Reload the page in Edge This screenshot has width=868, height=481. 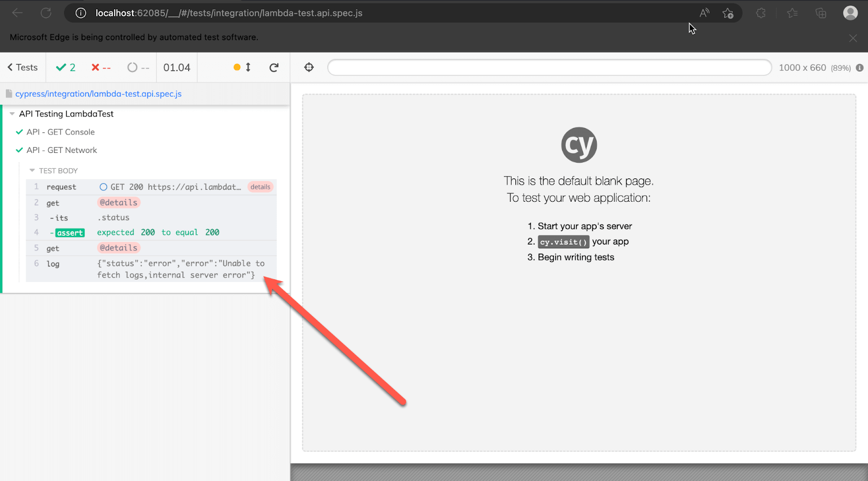[46, 12]
